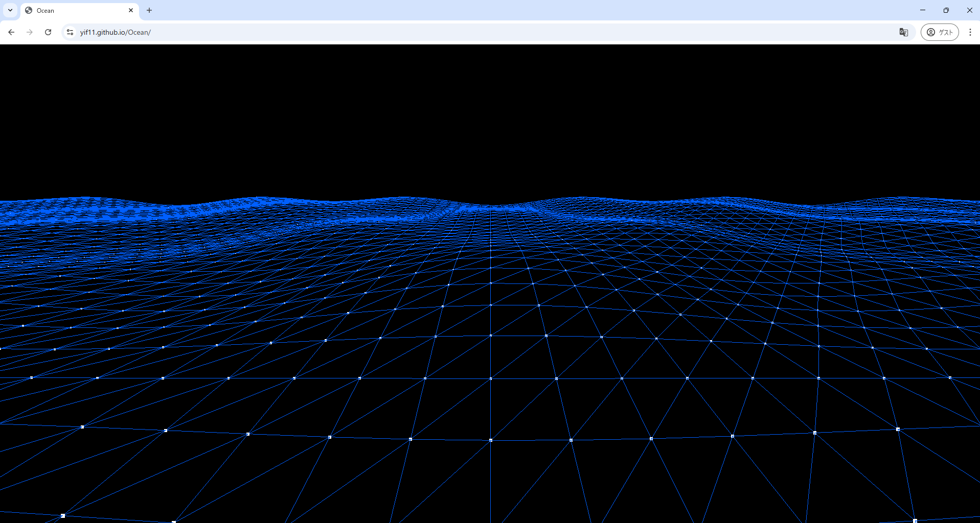Close the Chrome window

969,10
